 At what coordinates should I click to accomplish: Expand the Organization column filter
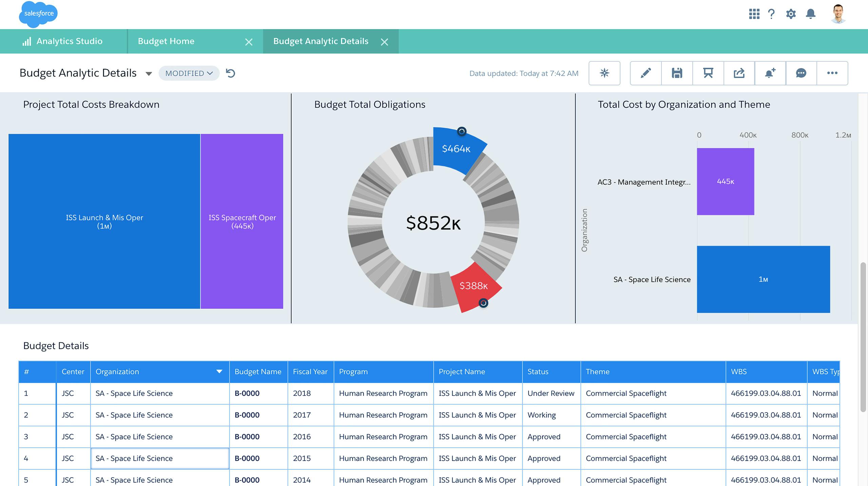click(217, 371)
